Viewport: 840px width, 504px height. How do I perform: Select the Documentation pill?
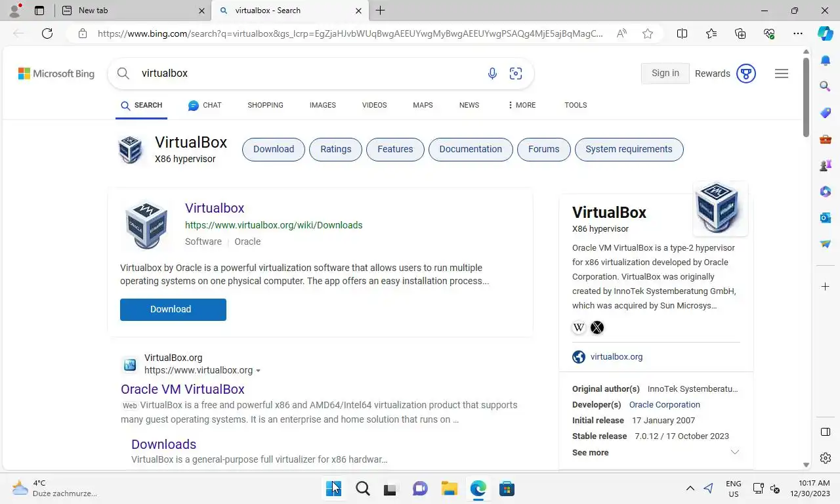(471, 150)
